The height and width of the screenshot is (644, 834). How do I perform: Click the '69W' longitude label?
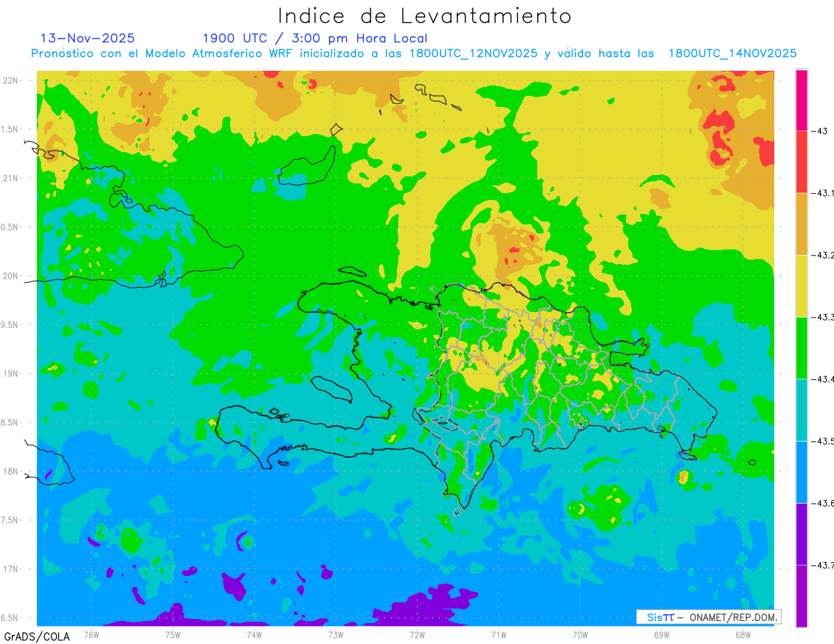tap(661, 635)
